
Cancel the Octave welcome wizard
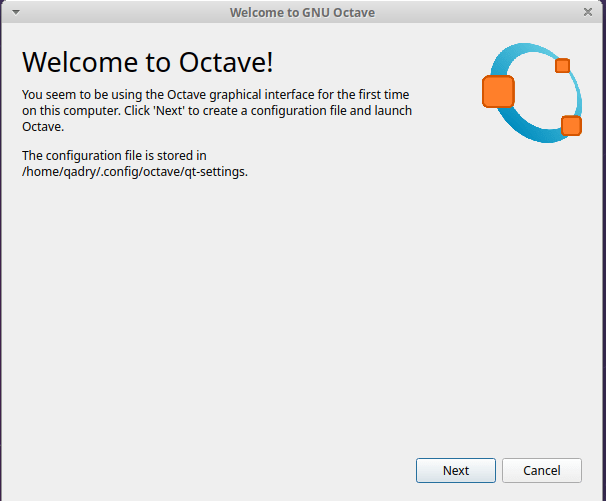541,470
